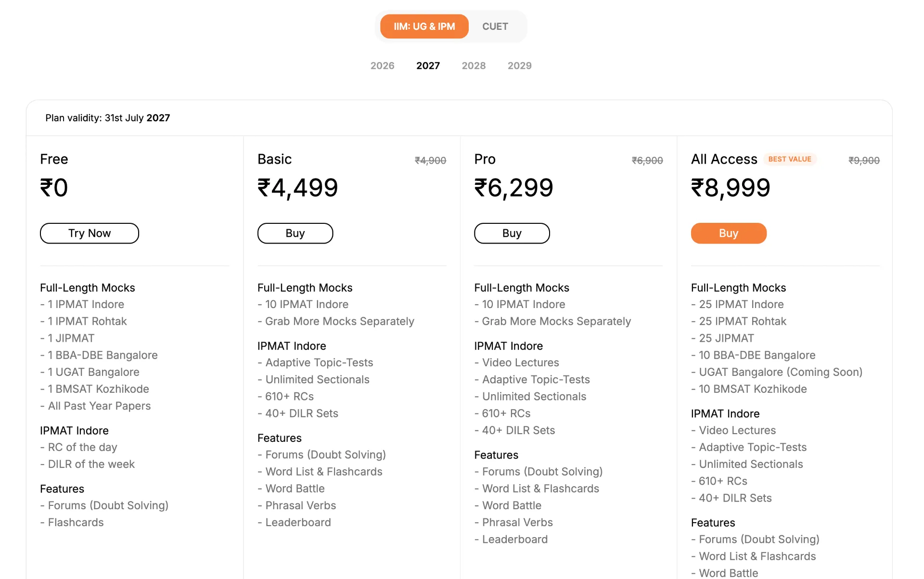Screen dimensions: 924x579
Task: Click the Pro plan title
Action: coord(485,159)
